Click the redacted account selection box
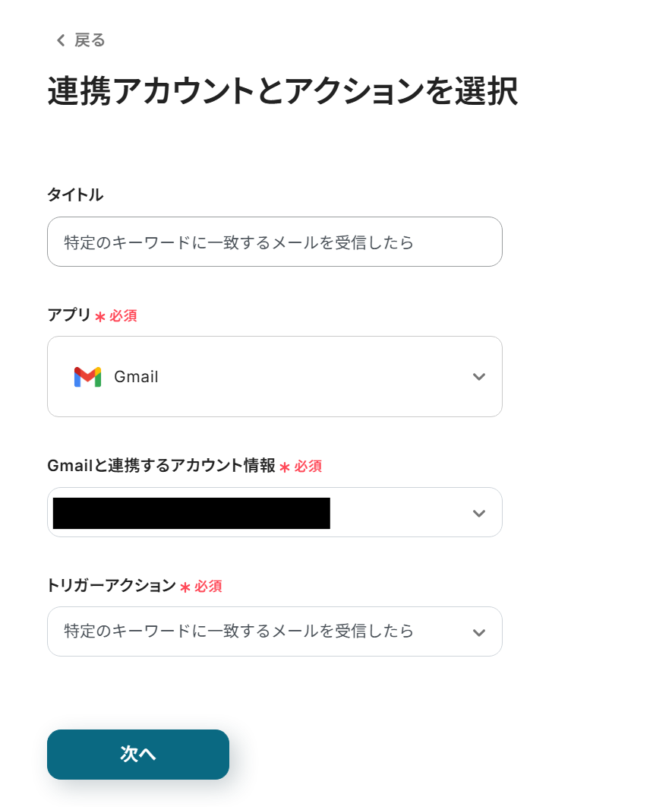Screen dimensions: 672x807 [191, 513]
